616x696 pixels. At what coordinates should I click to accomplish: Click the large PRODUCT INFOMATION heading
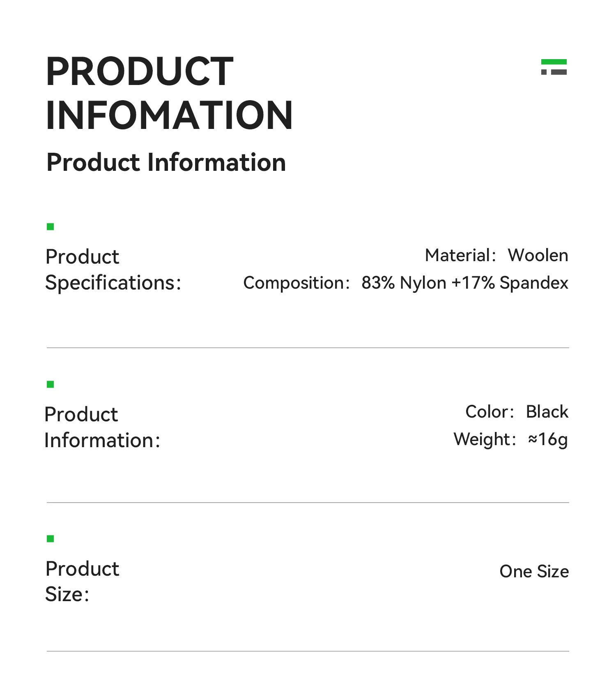(x=169, y=93)
